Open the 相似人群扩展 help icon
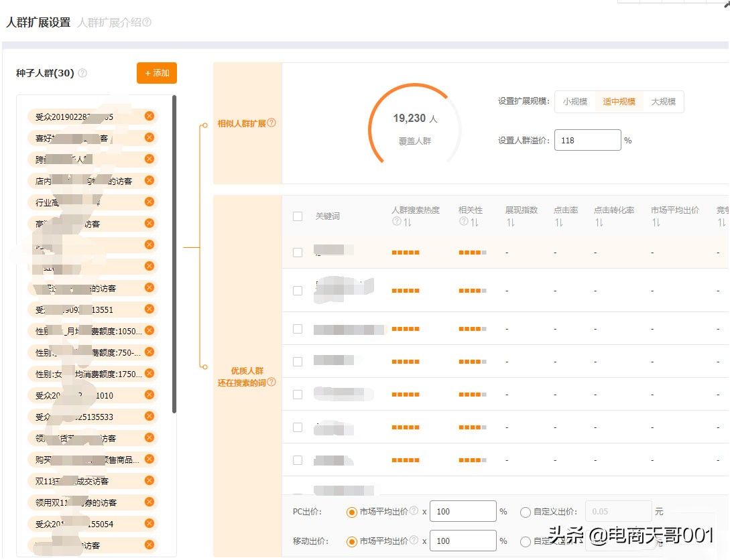The image size is (730, 560). click(272, 123)
